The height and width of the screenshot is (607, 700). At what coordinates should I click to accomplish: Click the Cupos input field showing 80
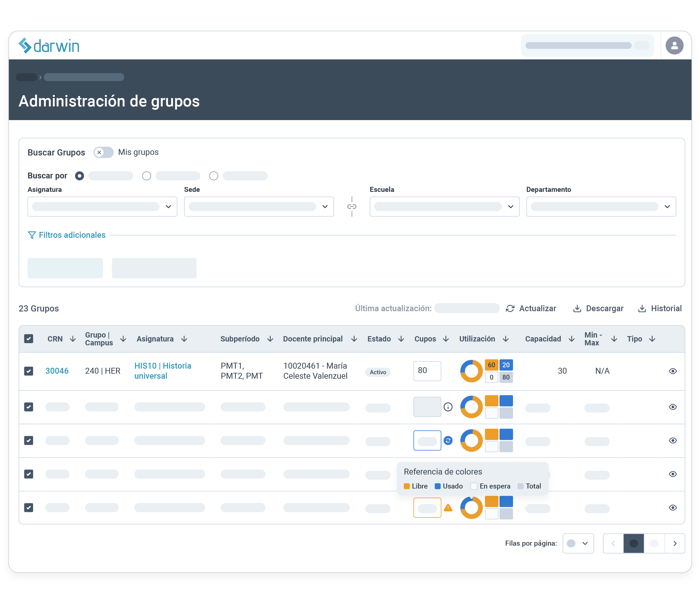pos(427,371)
